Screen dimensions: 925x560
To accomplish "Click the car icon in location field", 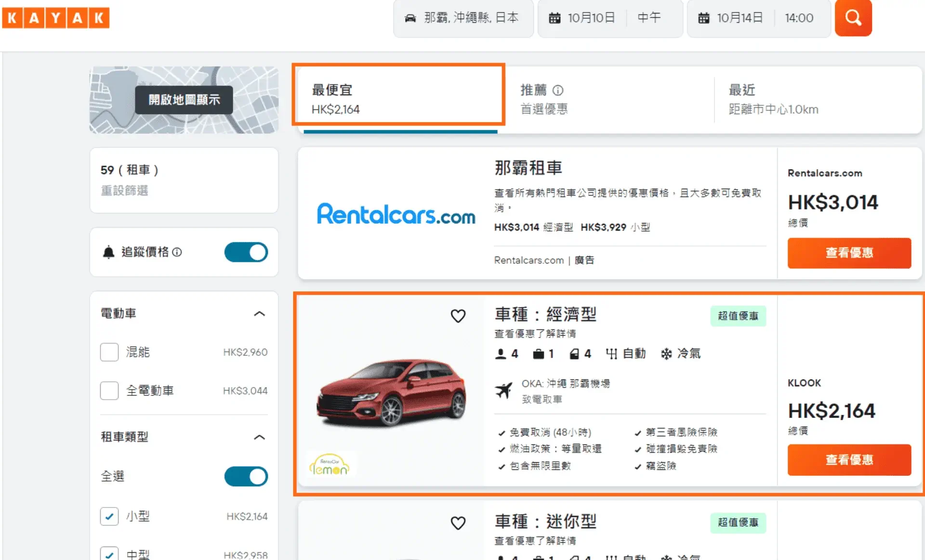I will pyautogui.click(x=410, y=18).
